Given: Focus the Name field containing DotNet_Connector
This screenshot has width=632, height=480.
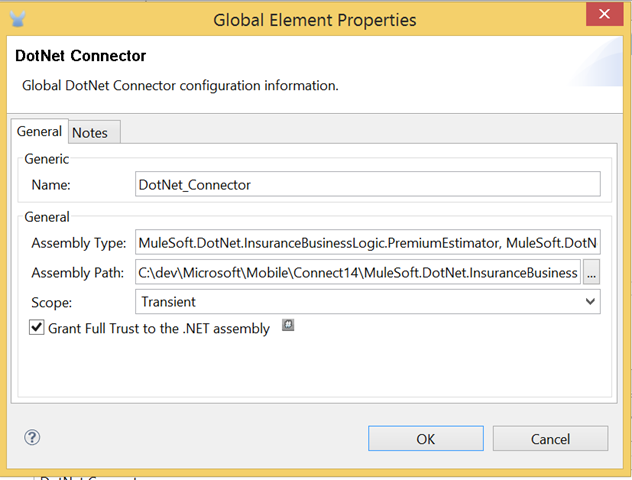Looking at the screenshot, I should coord(367,184).
